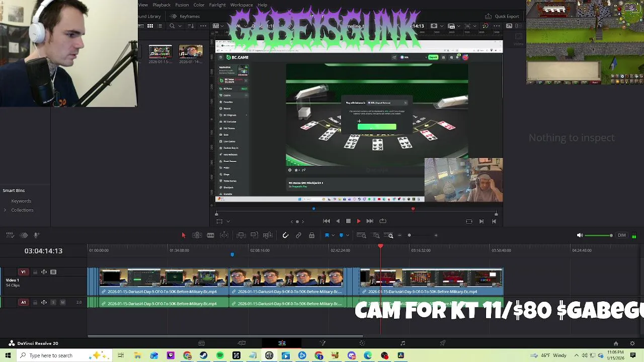Click timeline zoom slider handle

(409, 235)
